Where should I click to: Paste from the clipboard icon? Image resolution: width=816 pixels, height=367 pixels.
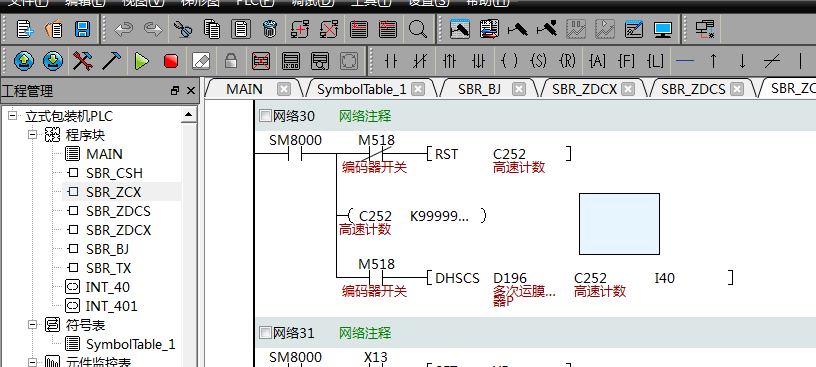pos(240,29)
